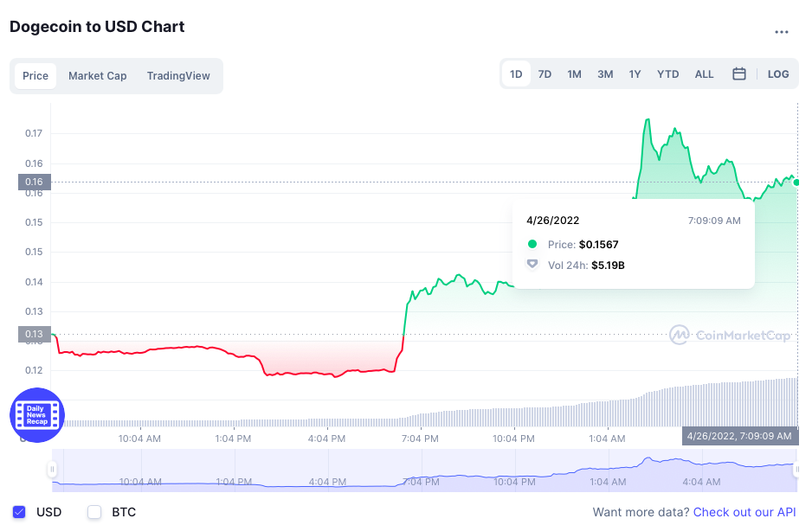Viewport: 812px width, 525px height.
Task: Switch to the Market Cap tab
Action: [98, 76]
